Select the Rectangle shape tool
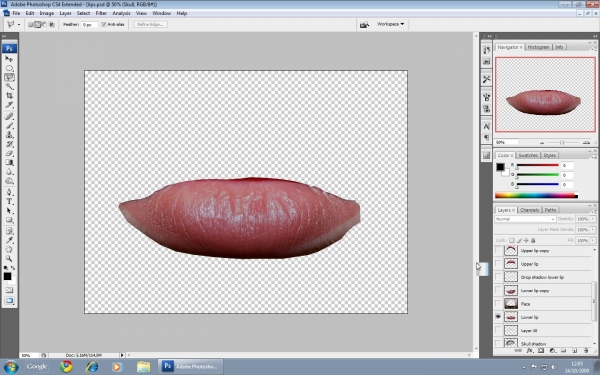600x375 pixels. click(9, 220)
